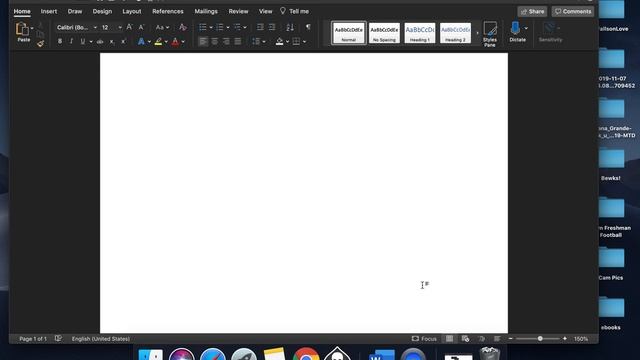640x360 pixels.
Task: Switch to Web Layout view icon
Action: coord(465,339)
